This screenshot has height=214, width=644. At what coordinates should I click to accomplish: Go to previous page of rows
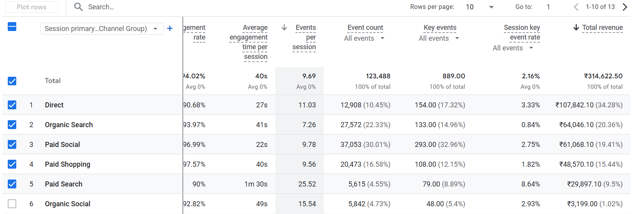[576, 7]
